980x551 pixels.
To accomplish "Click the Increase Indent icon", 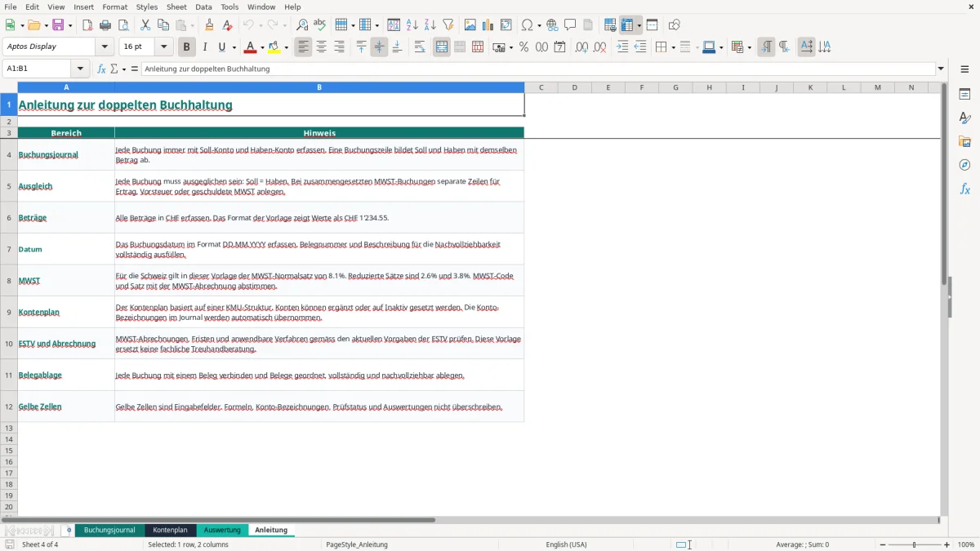I will [622, 47].
